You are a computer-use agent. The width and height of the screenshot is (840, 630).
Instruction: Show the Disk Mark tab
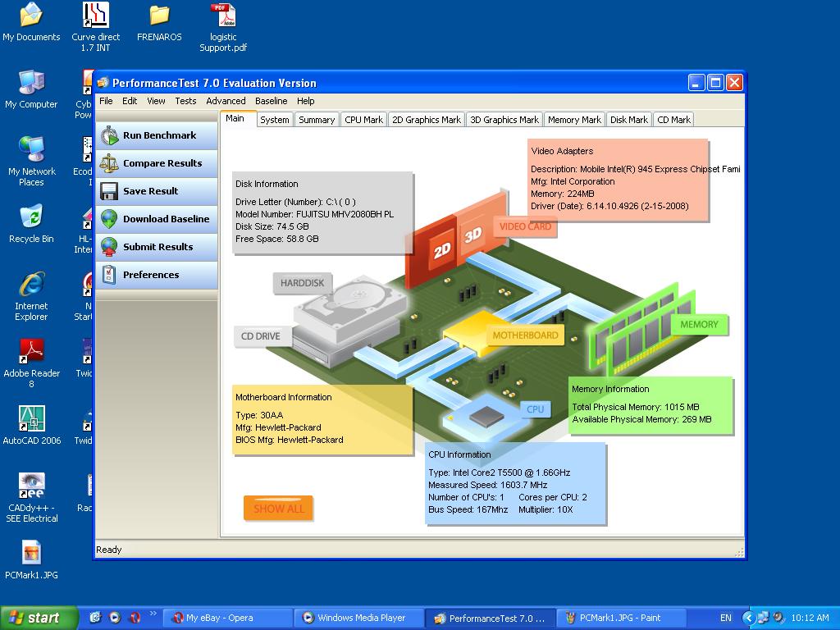coord(629,120)
